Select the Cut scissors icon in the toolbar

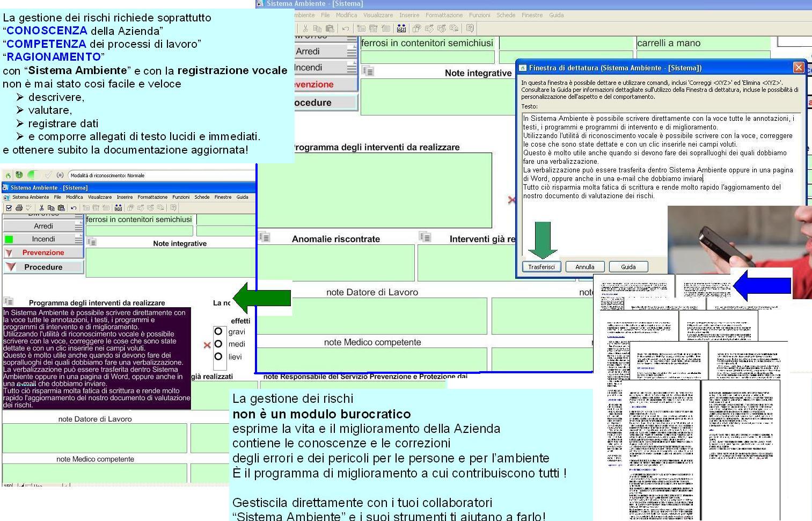pyautogui.click(x=42, y=207)
